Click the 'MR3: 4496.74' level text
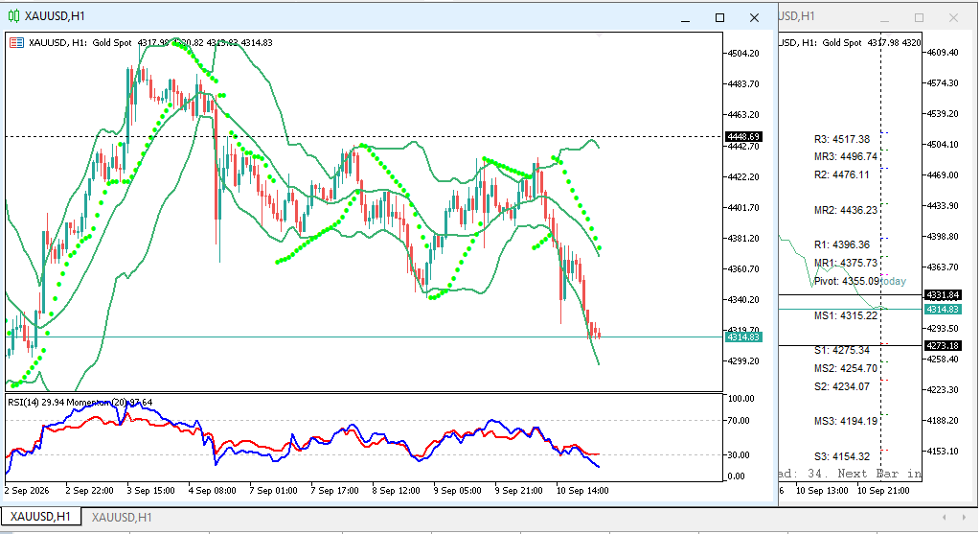The image size is (980, 534). (x=846, y=156)
